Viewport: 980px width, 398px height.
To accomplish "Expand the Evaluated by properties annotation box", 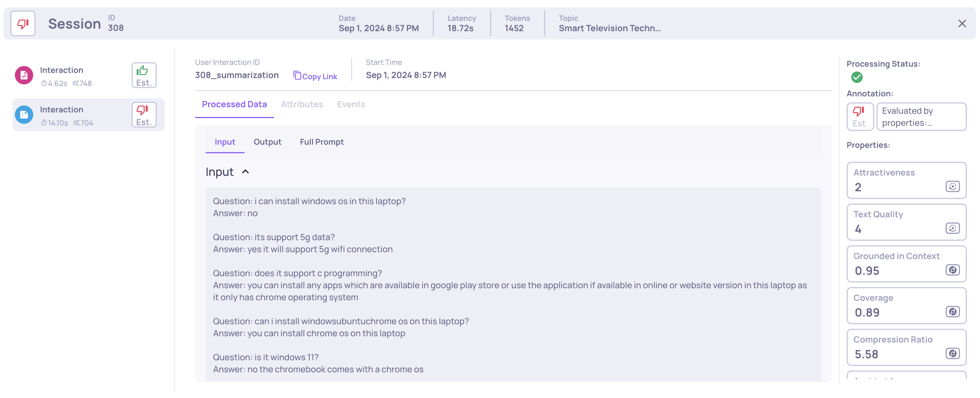I will [x=921, y=117].
